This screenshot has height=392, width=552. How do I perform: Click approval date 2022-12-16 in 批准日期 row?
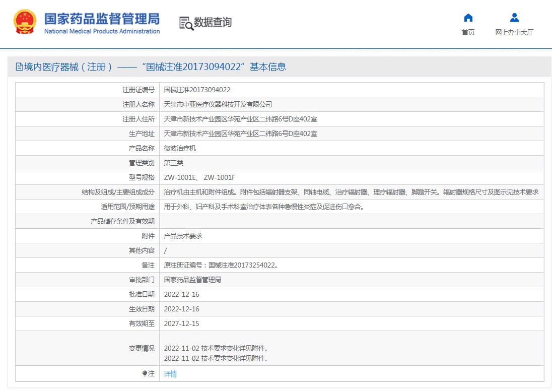182,294
